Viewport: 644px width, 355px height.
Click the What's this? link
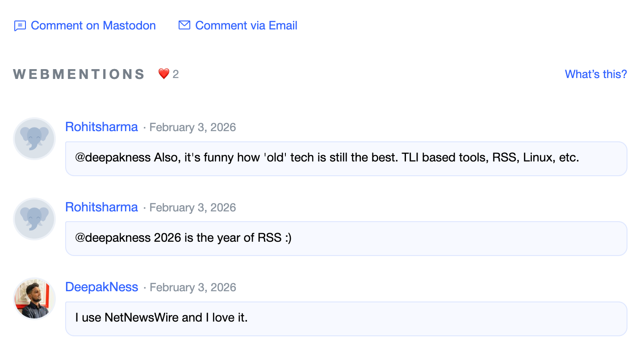click(596, 74)
